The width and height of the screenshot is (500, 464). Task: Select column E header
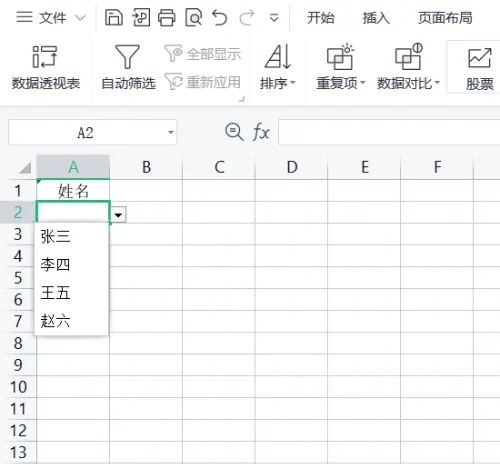364,167
